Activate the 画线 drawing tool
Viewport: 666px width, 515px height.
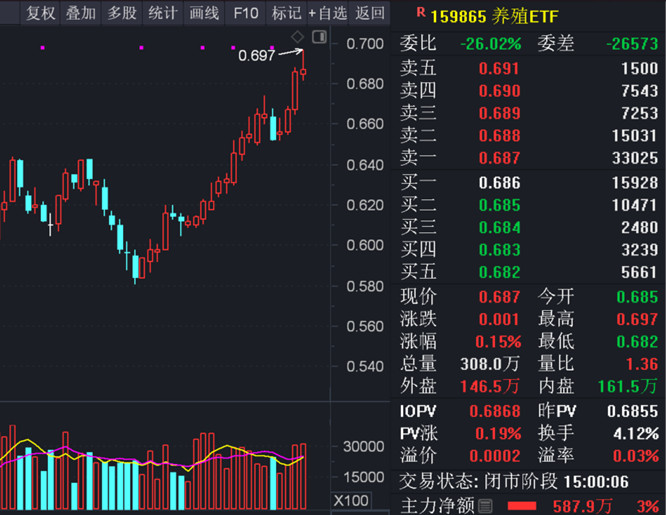click(x=204, y=13)
